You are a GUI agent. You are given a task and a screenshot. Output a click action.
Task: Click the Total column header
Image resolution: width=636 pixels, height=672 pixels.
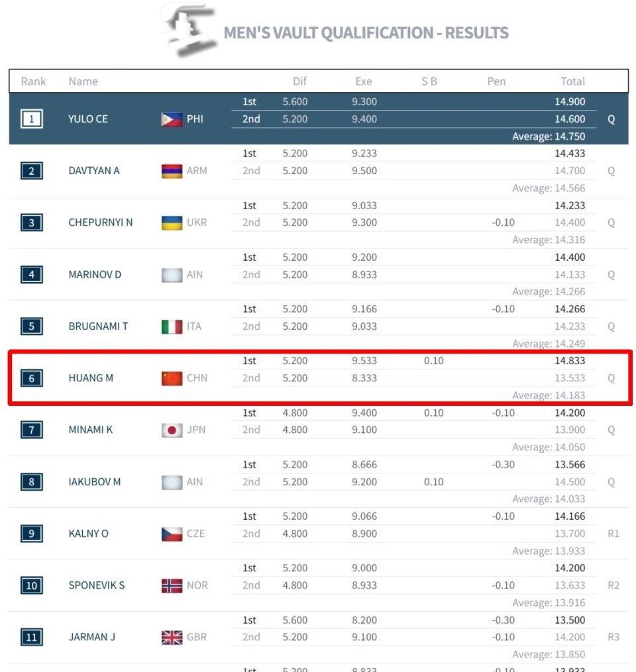coord(572,81)
